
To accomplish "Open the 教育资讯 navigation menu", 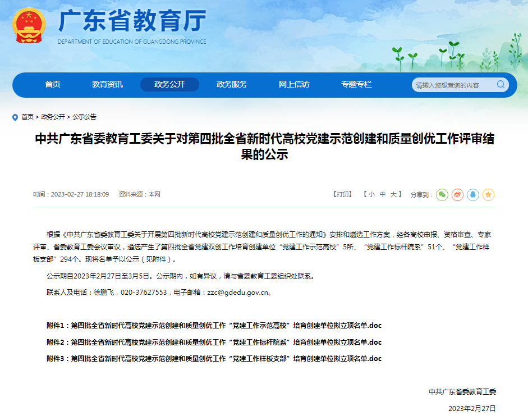I will [x=107, y=85].
